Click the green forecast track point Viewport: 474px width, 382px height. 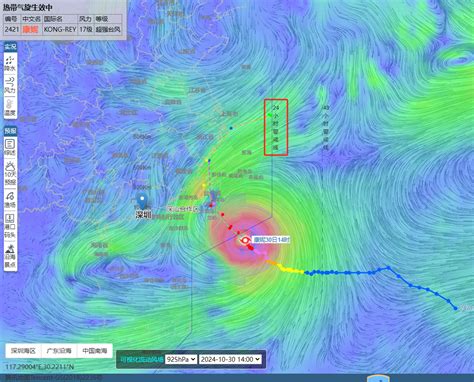[x=269, y=115]
